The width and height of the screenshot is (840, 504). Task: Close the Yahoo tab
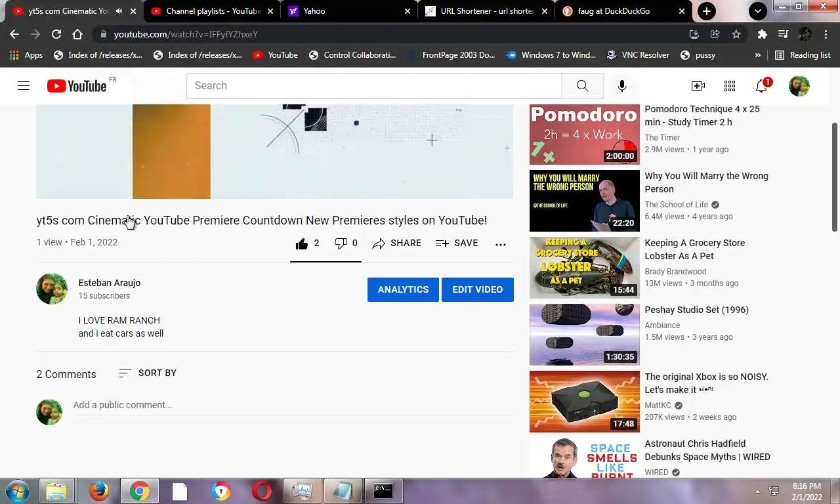coord(408,11)
